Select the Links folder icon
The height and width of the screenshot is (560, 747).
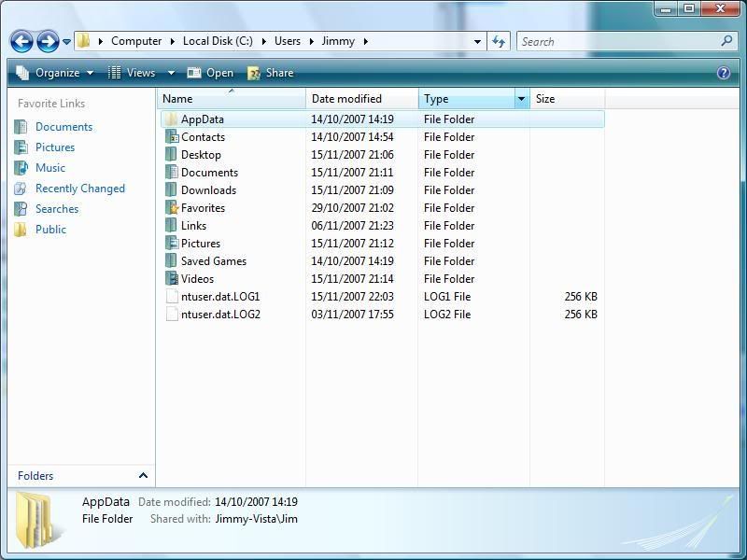pyautogui.click(x=171, y=225)
